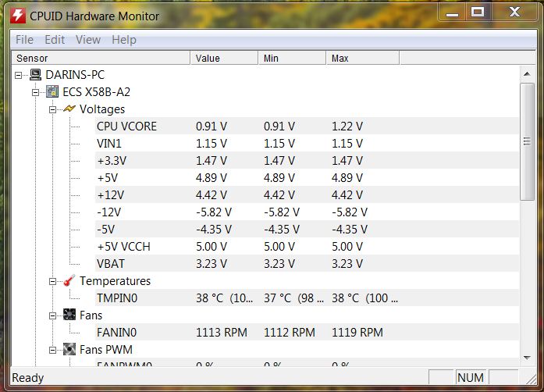This screenshot has width=544, height=392.
Task: Click the CPUID lightning bolt app icon
Action: point(18,16)
